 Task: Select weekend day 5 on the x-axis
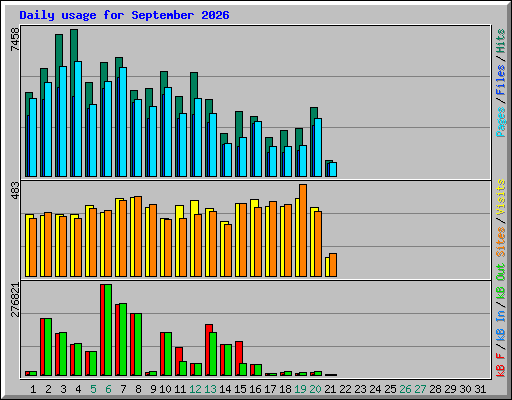[93, 389]
